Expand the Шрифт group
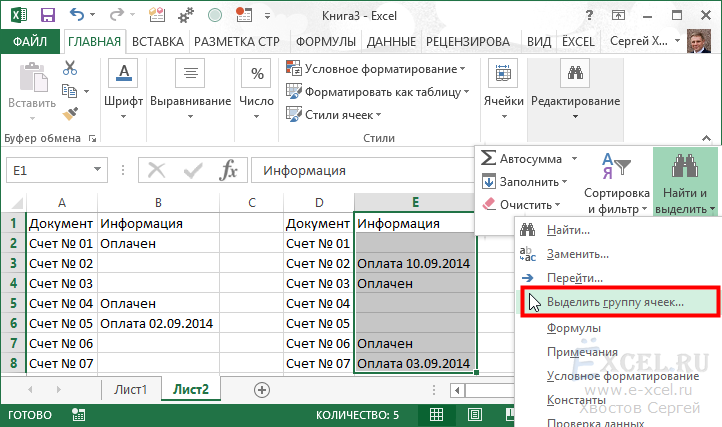 tap(123, 89)
